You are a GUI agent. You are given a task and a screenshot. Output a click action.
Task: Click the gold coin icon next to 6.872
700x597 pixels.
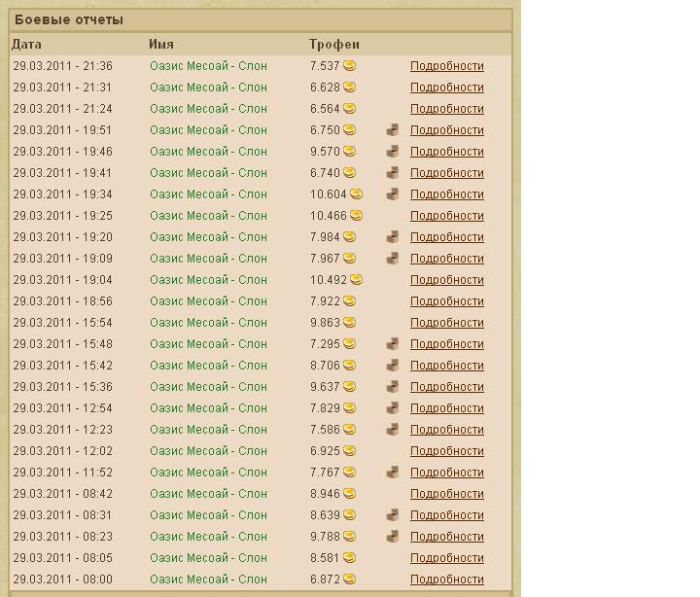pos(350,579)
